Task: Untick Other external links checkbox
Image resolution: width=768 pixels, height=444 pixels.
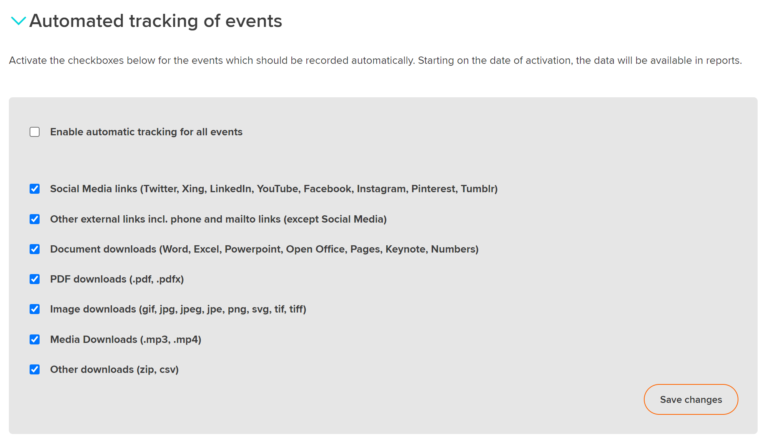Action: pos(34,219)
